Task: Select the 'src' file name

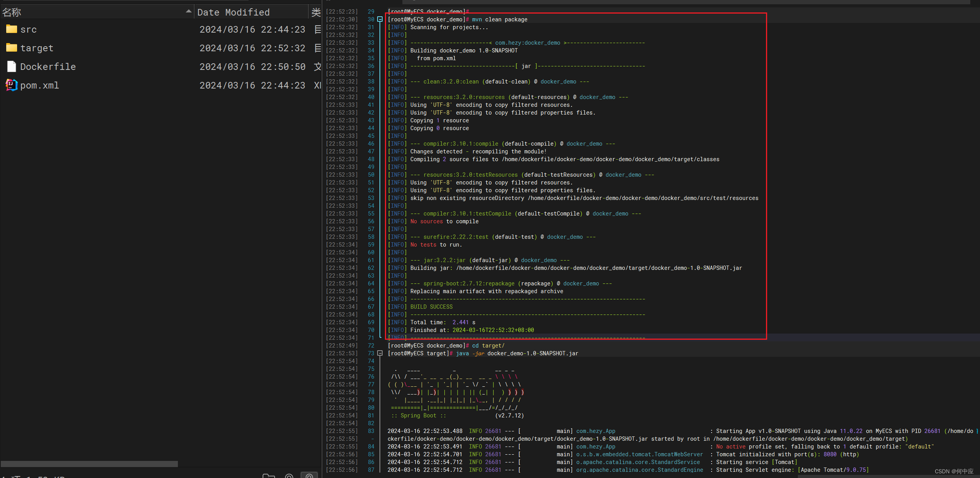Action: pyautogui.click(x=28, y=30)
